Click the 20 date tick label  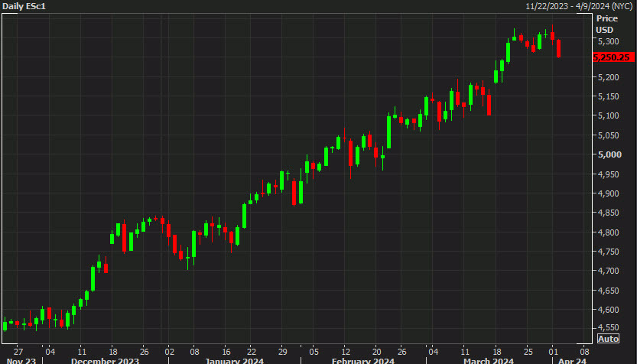point(377,352)
